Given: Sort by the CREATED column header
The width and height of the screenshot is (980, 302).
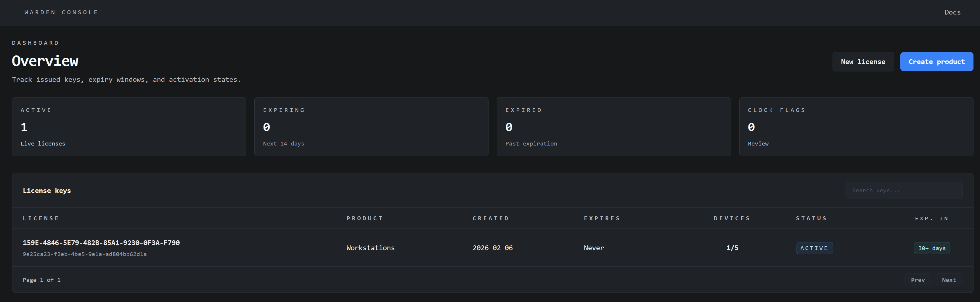Looking at the screenshot, I should tap(490, 218).
